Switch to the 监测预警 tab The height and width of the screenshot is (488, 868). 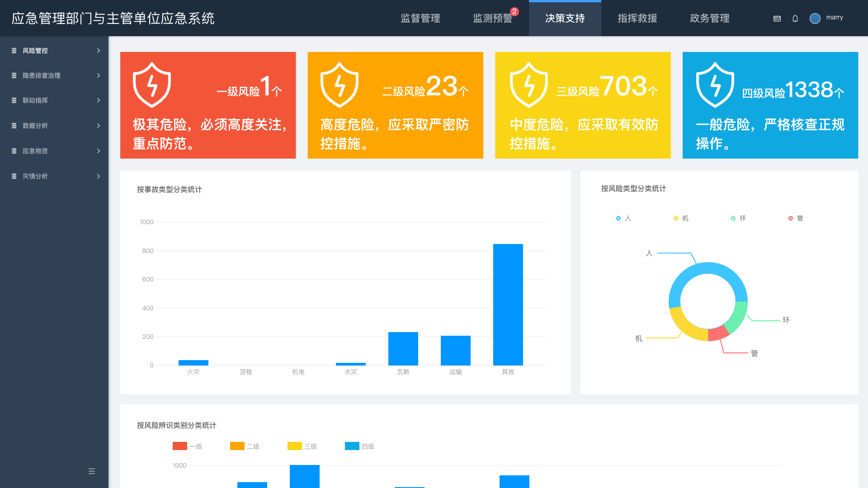pyautogui.click(x=492, y=19)
